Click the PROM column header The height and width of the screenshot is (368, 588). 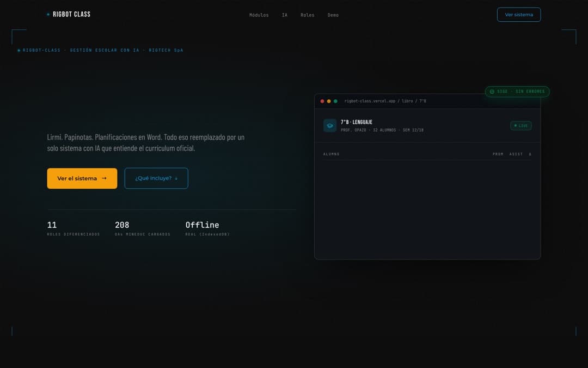tap(498, 154)
